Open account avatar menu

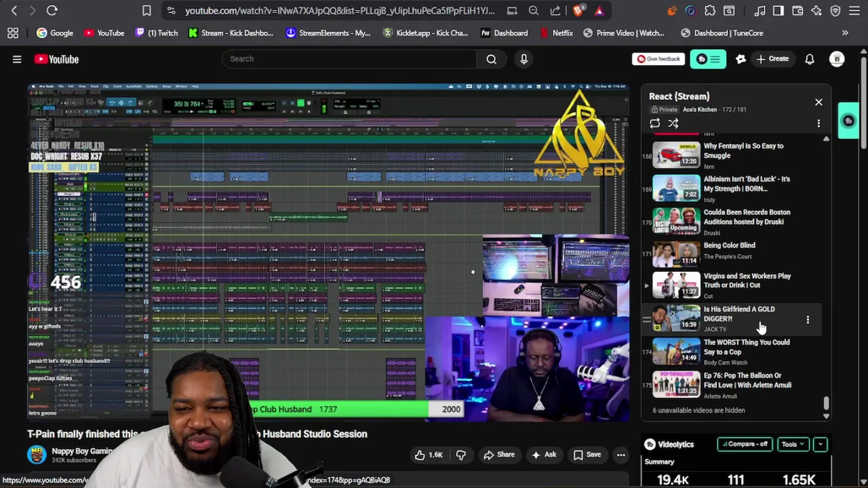pyautogui.click(x=837, y=59)
